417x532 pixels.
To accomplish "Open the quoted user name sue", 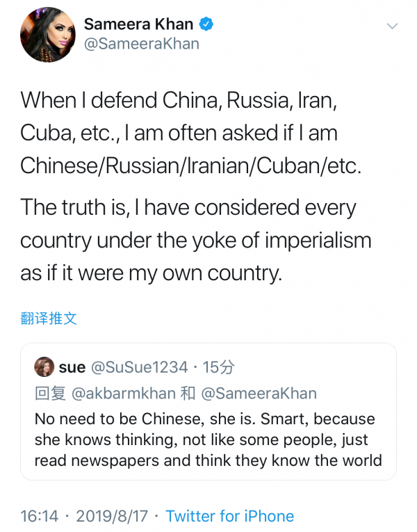I will pos(72,367).
